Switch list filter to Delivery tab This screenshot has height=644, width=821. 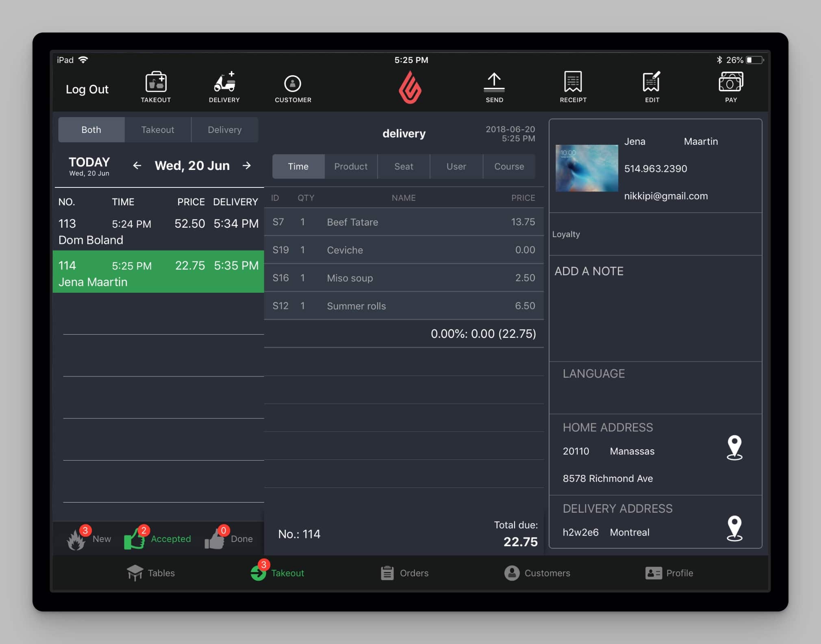(x=225, y=130)
